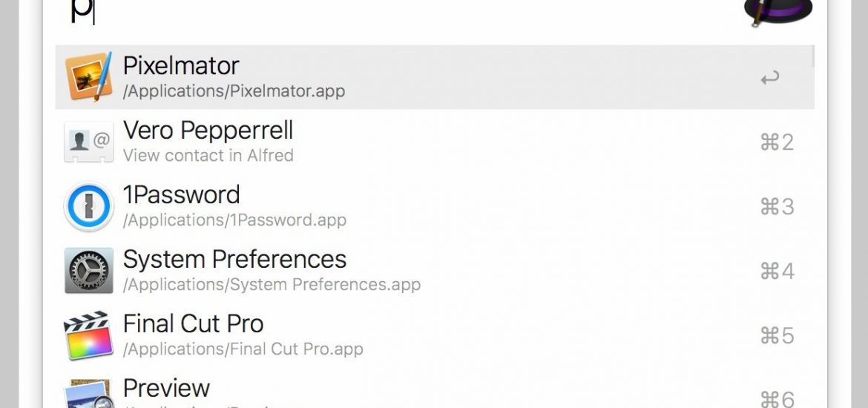Viewport: 868px width, 408px height.
Task: Open the Preview result entry
Action: point(435,388)
